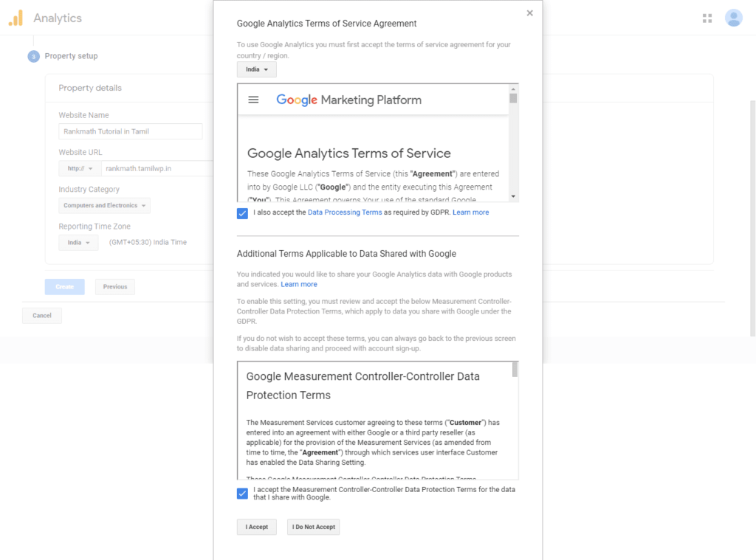Viewport: 756px width, 560px height.
Task: Open the hamburger menu in Marketing Platform
Action: click(x=253, y=100)
